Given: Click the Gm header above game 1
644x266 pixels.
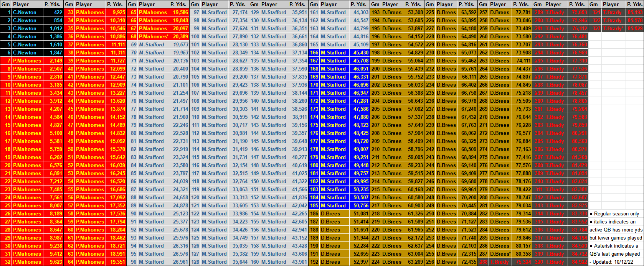Looking at the screenshot, I should [6, 4].
